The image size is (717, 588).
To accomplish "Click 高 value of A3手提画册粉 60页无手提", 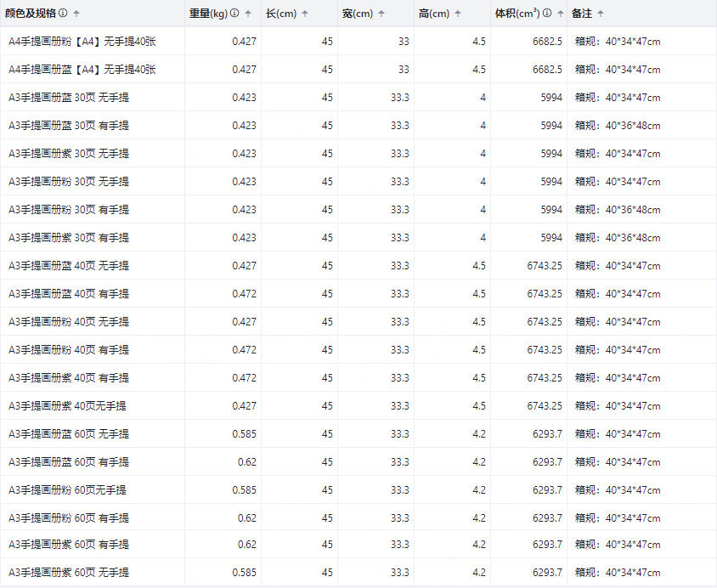I will pos(479,489).
